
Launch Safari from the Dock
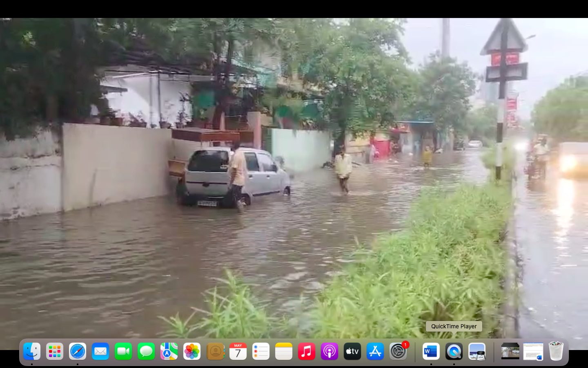point(78,351)
